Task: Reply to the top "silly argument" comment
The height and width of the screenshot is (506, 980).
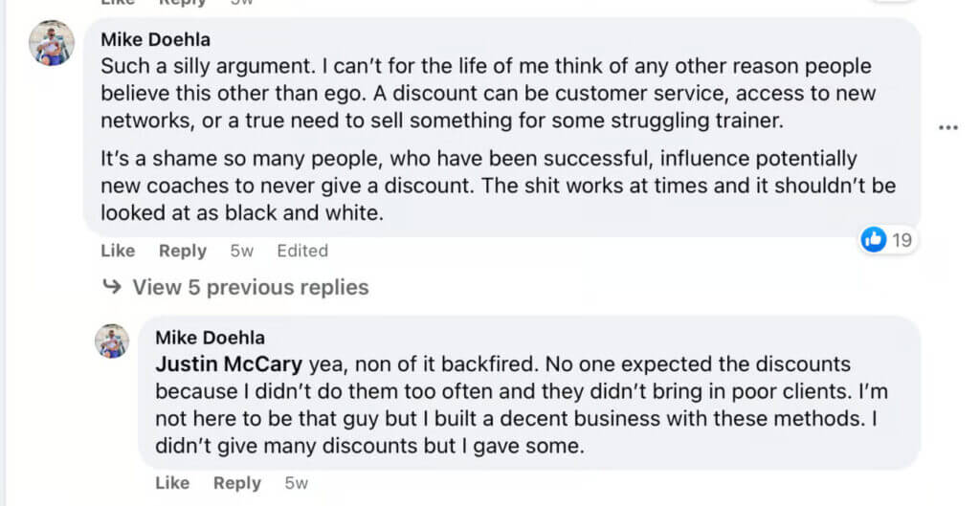Action: click(183, 251)
